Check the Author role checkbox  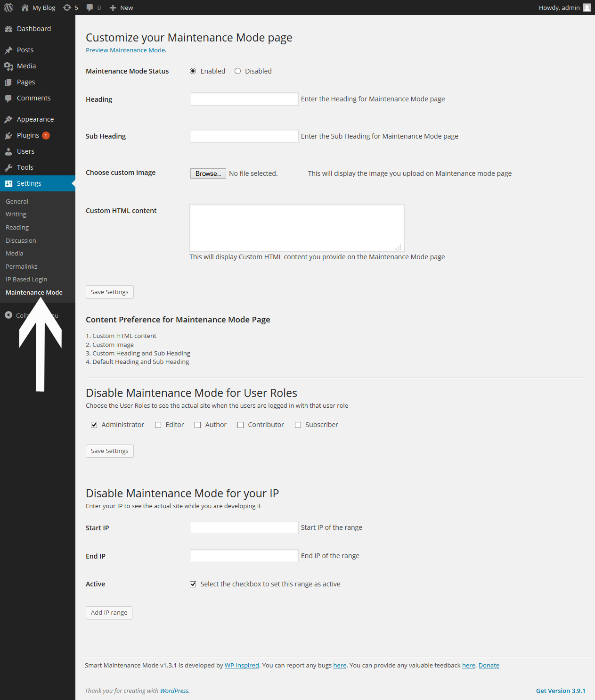[x=197, y=425]
